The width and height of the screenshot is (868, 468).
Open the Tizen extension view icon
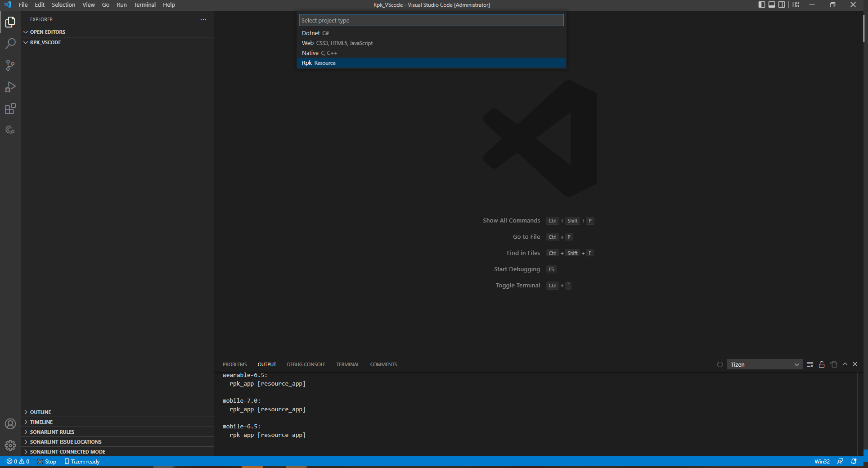click(x=10, y=130)
